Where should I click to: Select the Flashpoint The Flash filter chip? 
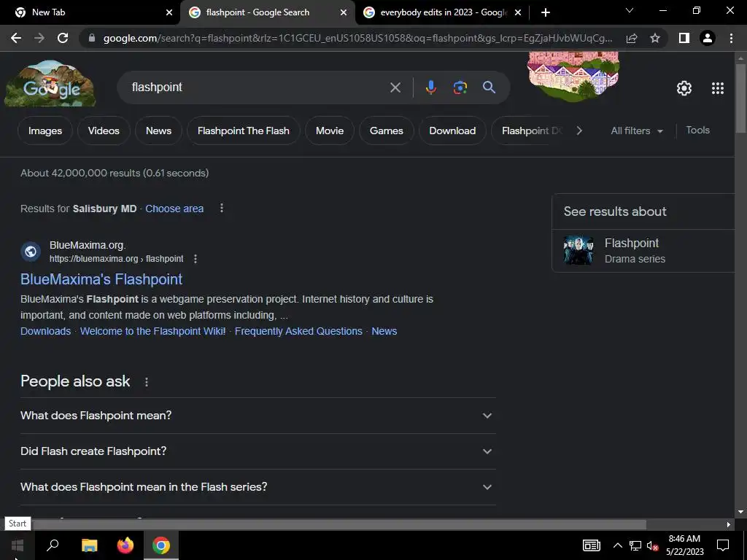pos(244,131)
